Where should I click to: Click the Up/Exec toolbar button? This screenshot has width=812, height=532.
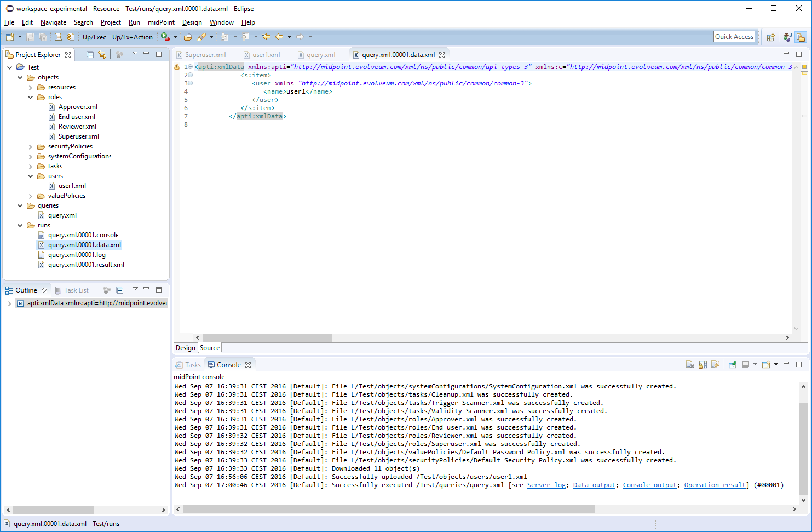tap(94, 37)
